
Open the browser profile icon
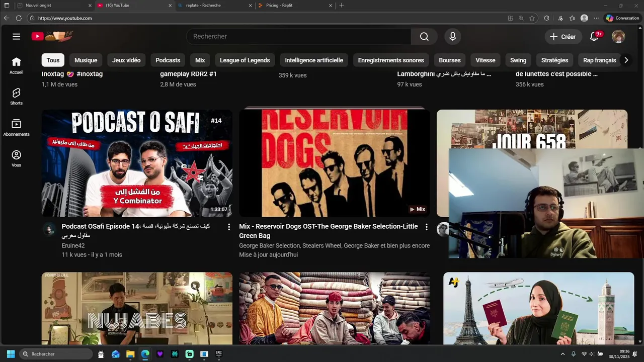(584, 18)
